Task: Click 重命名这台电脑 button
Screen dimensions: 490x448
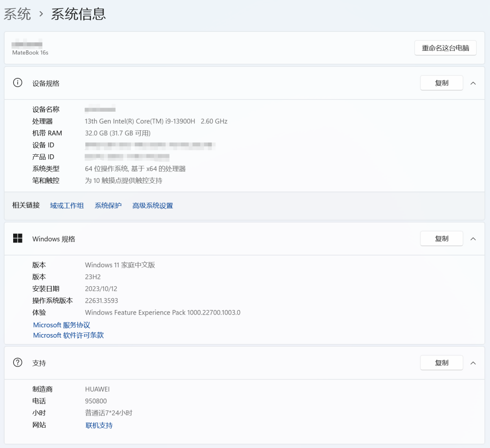Action: tap(446, 48)
